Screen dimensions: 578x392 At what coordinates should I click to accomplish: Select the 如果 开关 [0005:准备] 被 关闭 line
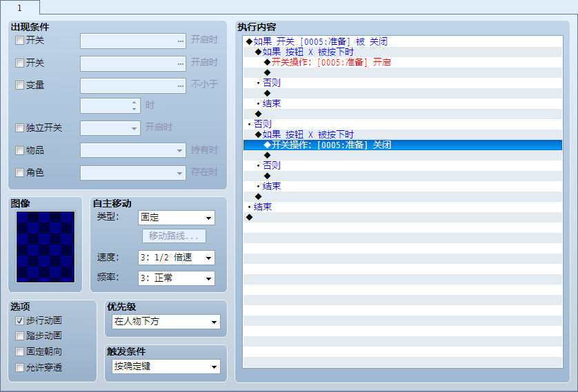click(403, 41)
